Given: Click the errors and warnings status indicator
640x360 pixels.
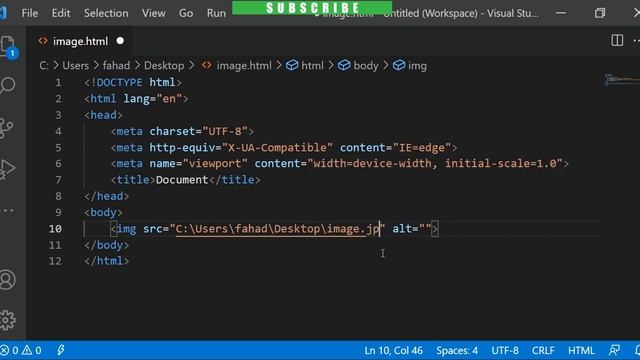Looking at the screenshot, I should pos(21,350).
